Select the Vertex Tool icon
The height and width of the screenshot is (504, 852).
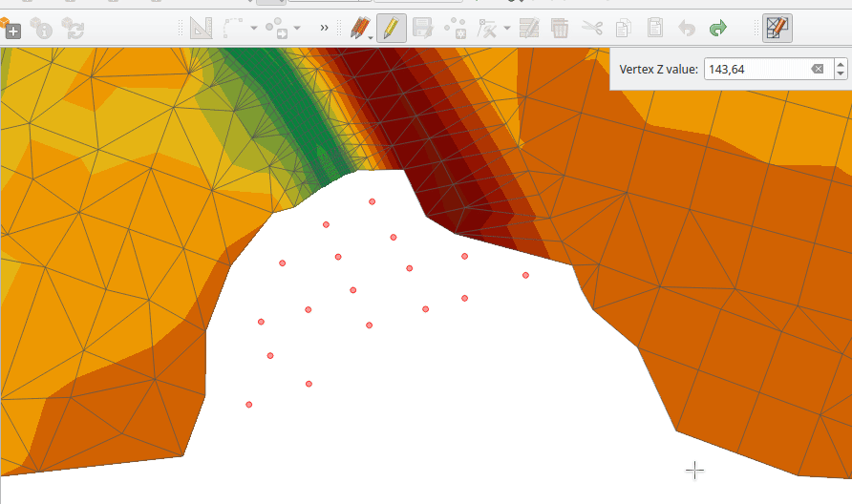(487, 29)
